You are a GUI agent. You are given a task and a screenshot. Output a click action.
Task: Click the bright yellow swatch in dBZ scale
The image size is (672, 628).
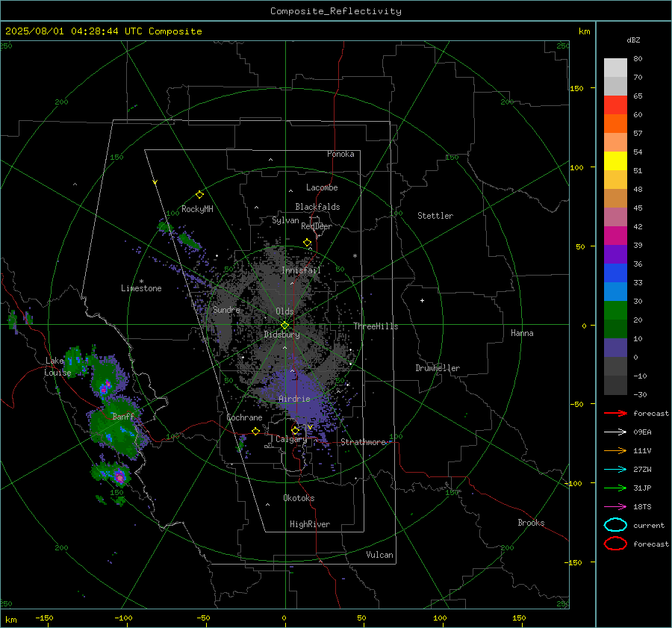pyautogui.click(x=615, y=161)
